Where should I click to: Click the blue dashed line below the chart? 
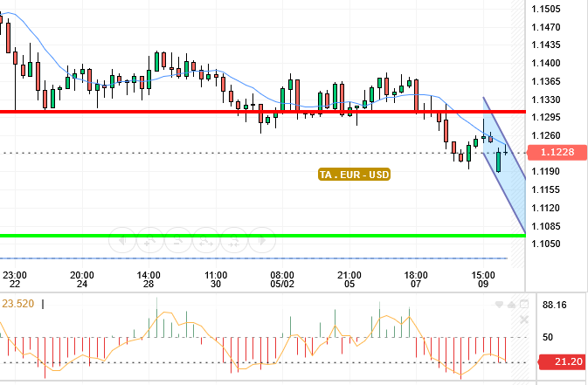(253, 258)
